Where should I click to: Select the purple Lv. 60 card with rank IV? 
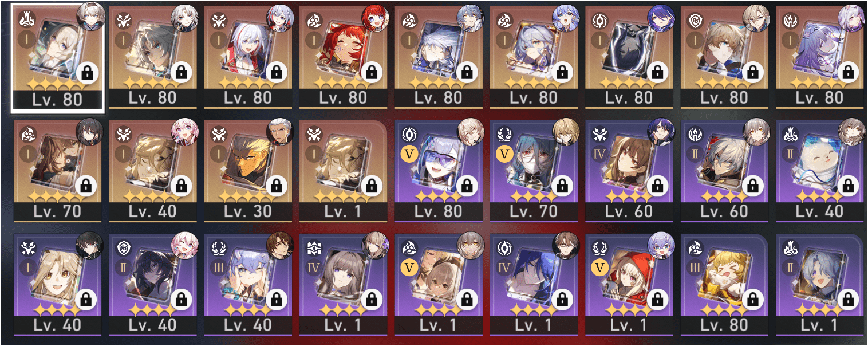pyautogui.click(x=629, y=171)
